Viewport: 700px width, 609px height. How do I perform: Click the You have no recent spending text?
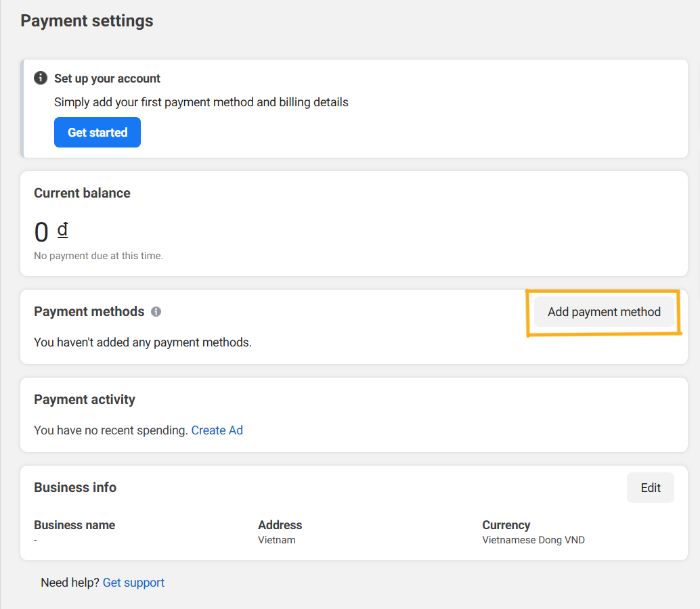(x=110, y=430)
